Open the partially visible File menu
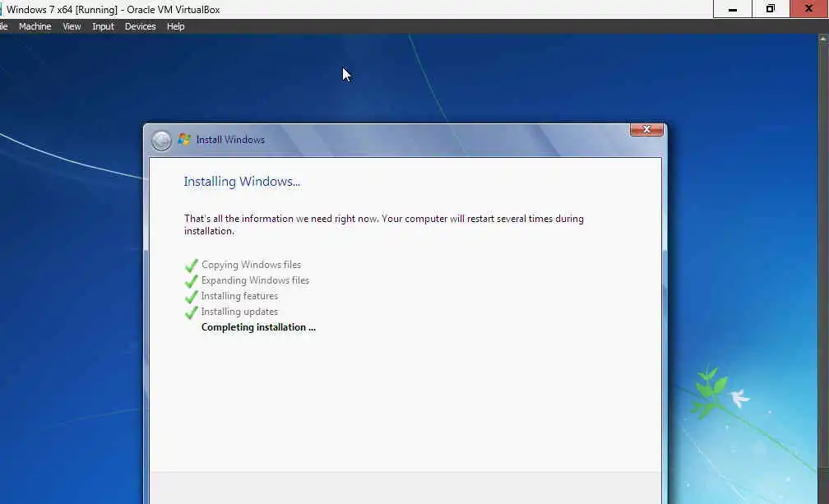 tap(3, 26)
